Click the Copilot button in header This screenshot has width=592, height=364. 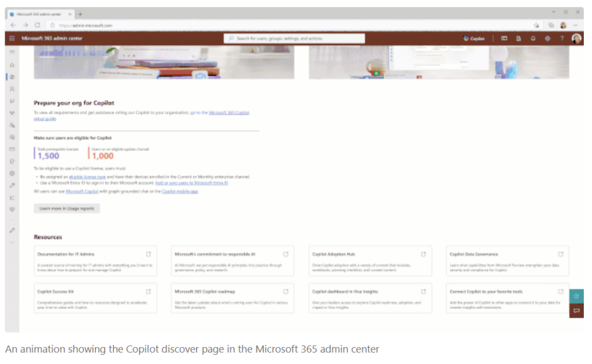[x=474, y=39]
